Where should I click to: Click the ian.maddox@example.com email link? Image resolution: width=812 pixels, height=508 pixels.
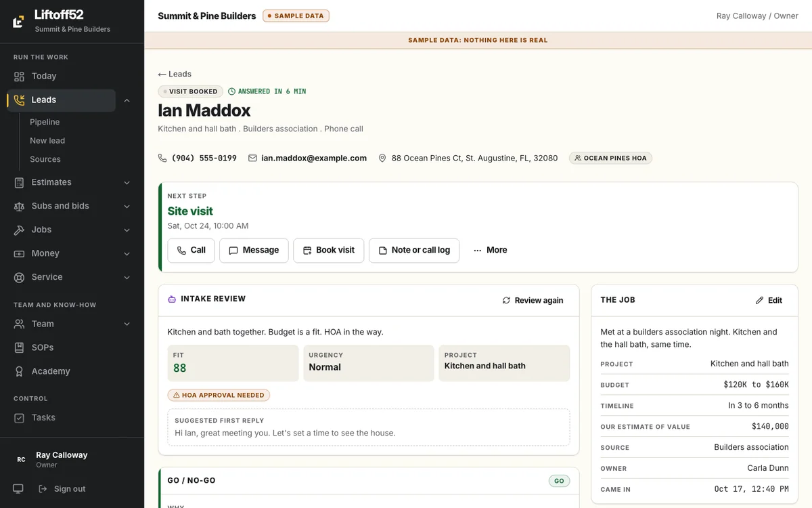pos(314,158)
